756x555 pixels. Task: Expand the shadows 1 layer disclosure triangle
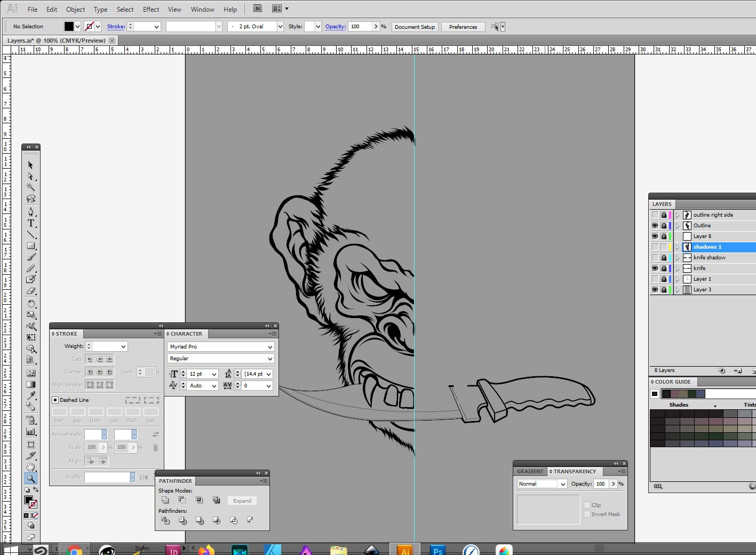tap(679, 247)
